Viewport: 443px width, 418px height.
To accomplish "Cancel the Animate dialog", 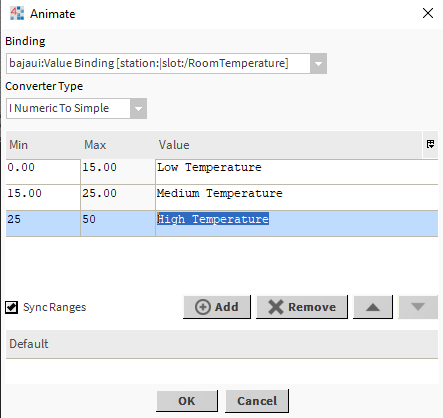I will tap(257, 401).
